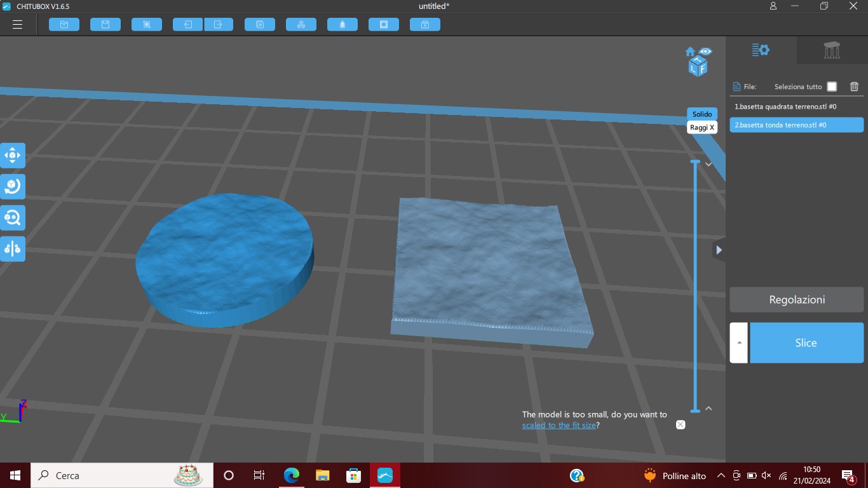
Task: Switch to the supports tab
Action: coord(832,50)
